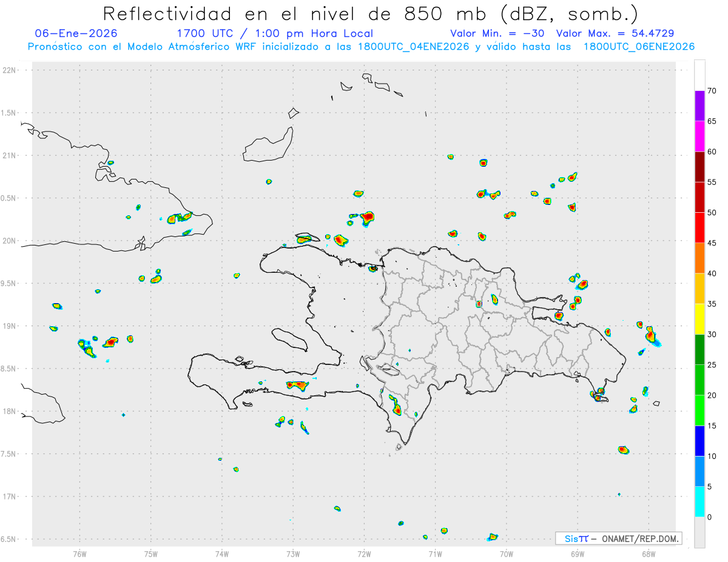Click the '18N' latitude axis label
The image size is (728, 562).
point(9,412)
